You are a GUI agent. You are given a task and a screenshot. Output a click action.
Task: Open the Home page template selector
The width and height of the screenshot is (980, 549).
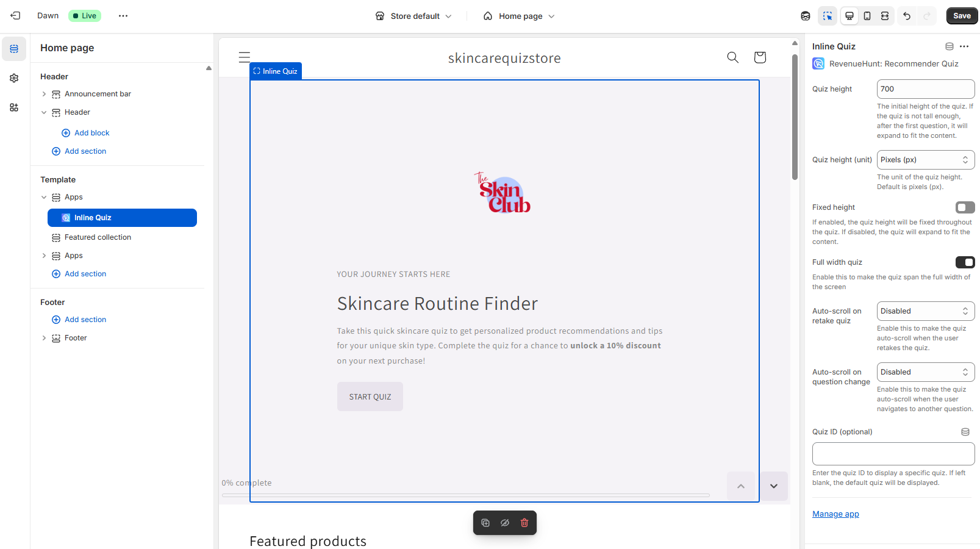tap(520, 16)
